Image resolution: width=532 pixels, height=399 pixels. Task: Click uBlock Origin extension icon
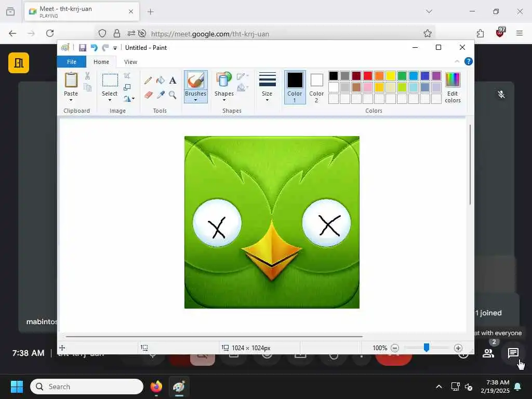[500, 33]
